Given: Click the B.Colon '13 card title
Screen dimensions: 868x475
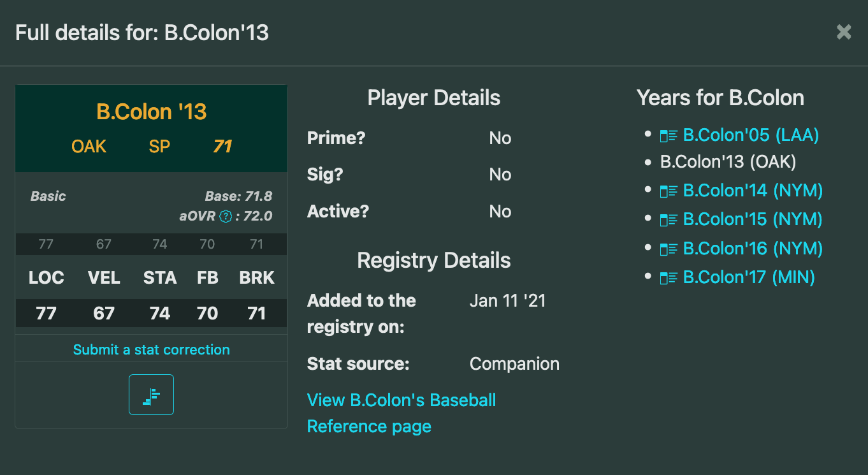Looking at the screenshot, I should coord(152,112).
